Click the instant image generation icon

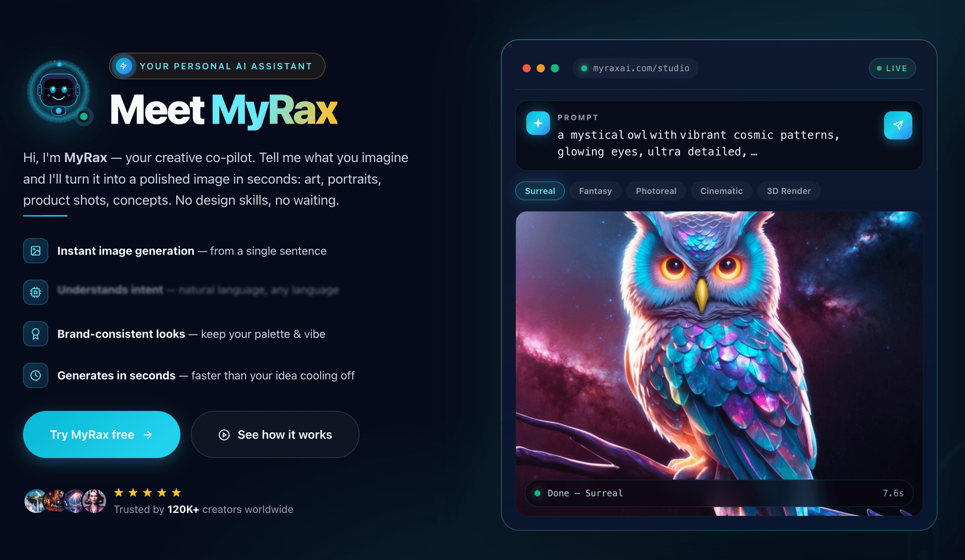(x=36, y=251)
